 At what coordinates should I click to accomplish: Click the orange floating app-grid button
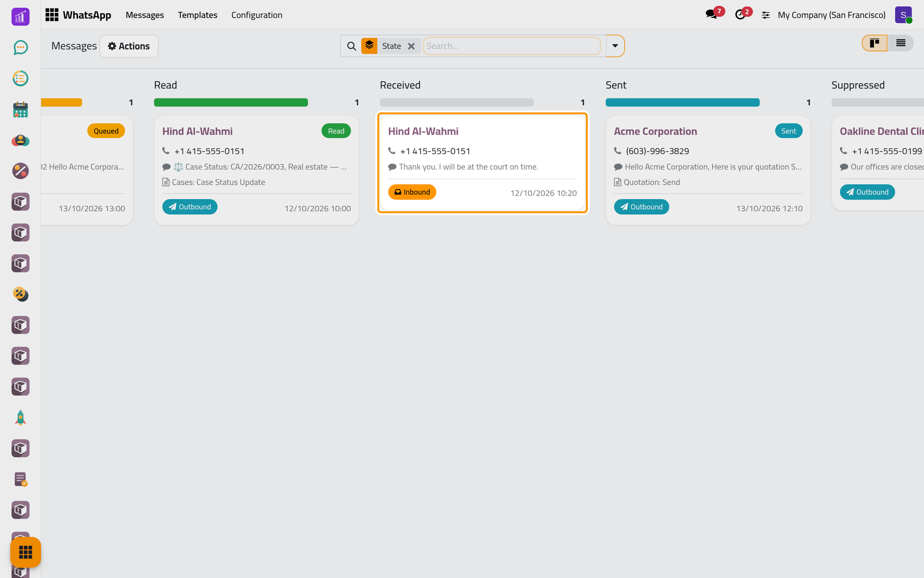(x=26, y=552)
